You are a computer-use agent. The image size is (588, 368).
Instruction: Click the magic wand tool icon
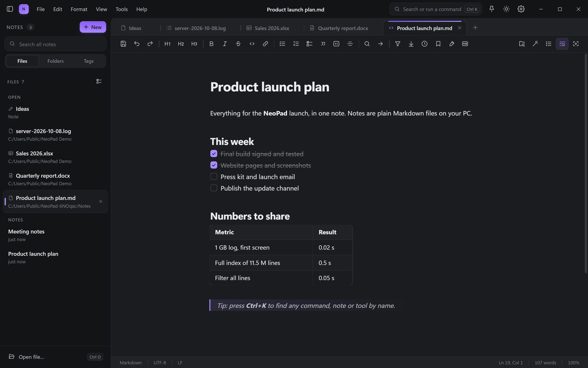[x=535, y=44]
